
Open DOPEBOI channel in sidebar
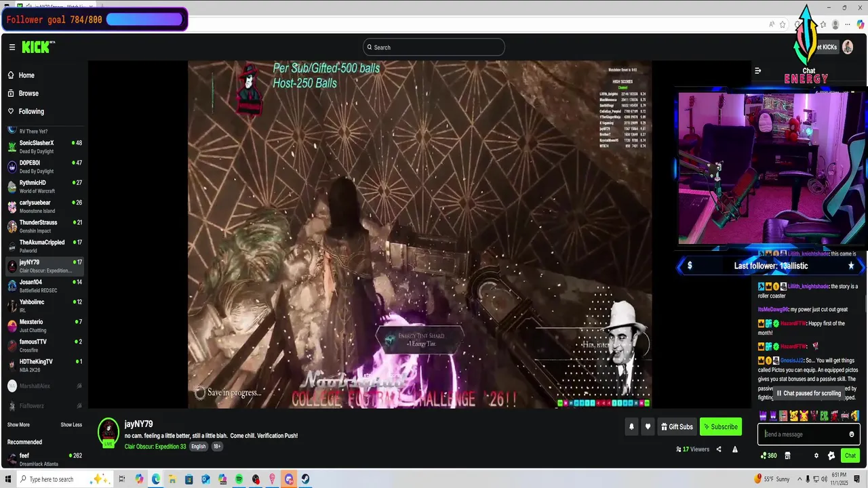45,167
